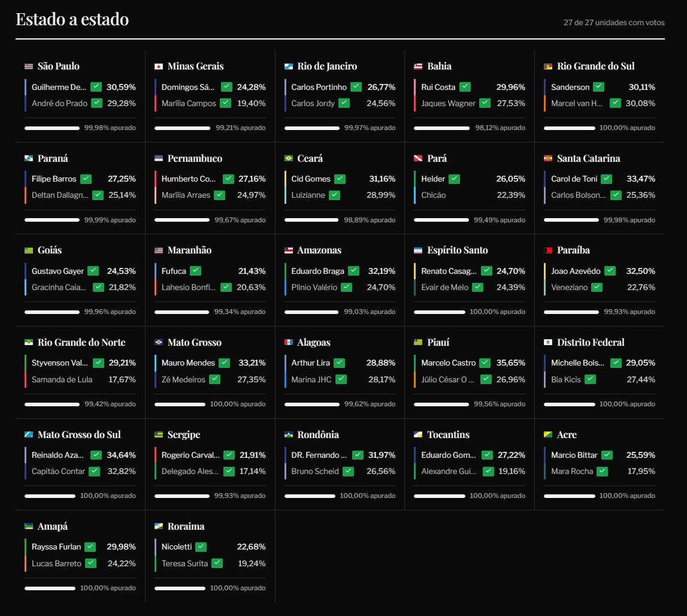
Task: Click Chicão candidate name in Pará
Action: point(433,195)
